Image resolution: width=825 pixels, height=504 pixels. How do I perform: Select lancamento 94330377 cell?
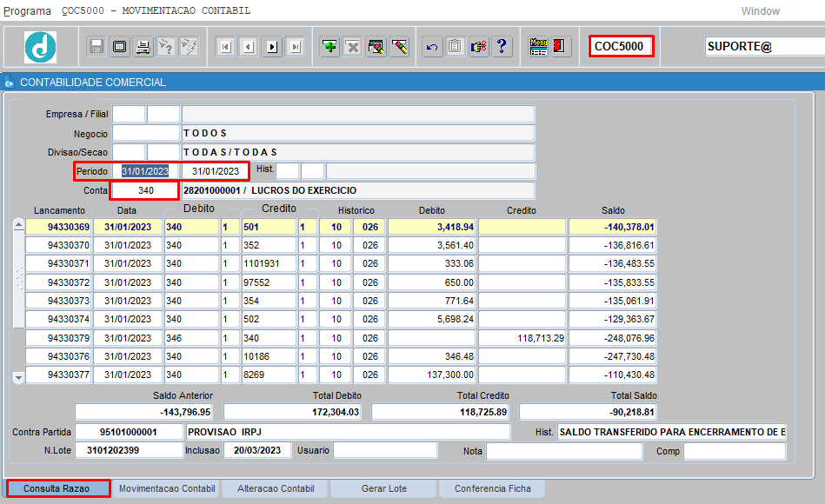58,375
